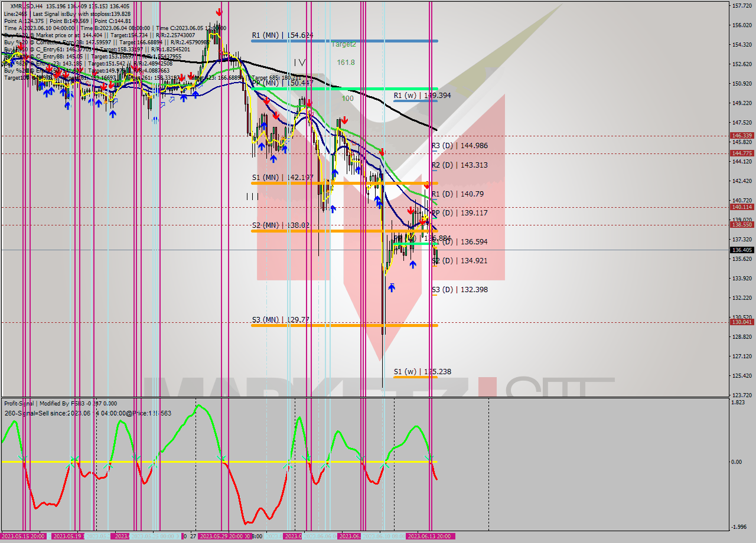
Task: Click the R1 (w) 149.394 weekly resistance label
Action: [x=422, y=95]
